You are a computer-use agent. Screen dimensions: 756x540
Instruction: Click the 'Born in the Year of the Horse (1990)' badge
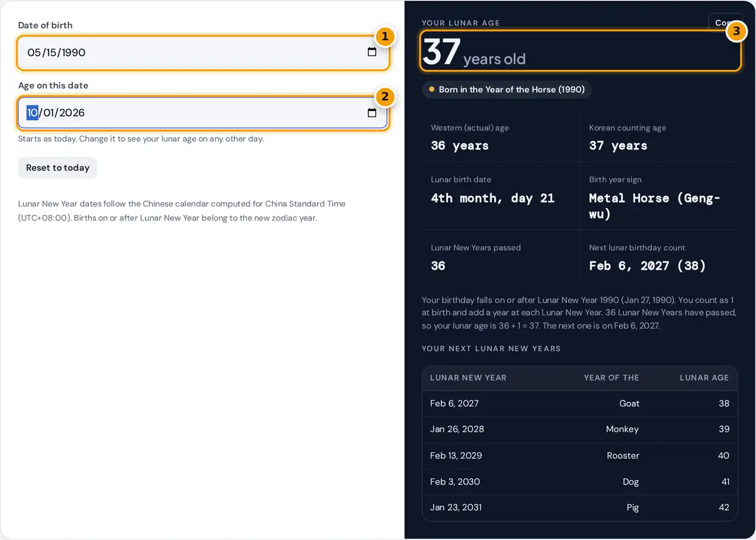point(507,89)
